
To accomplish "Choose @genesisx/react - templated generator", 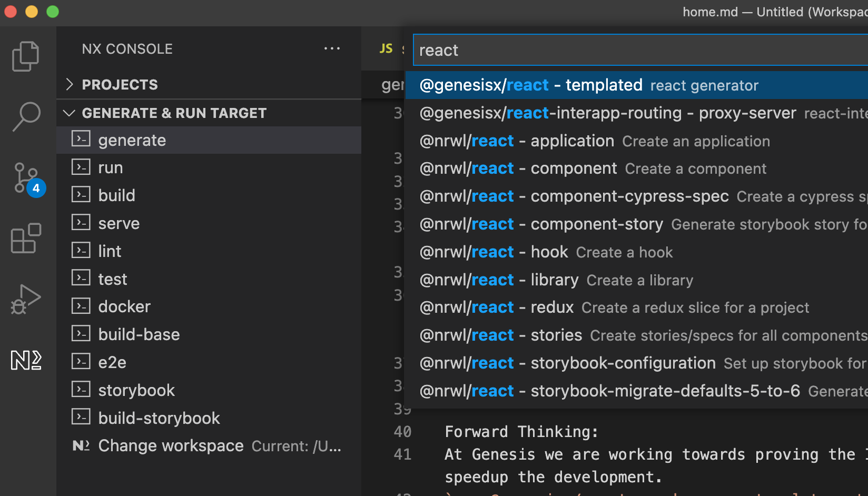I will (636, 85).
